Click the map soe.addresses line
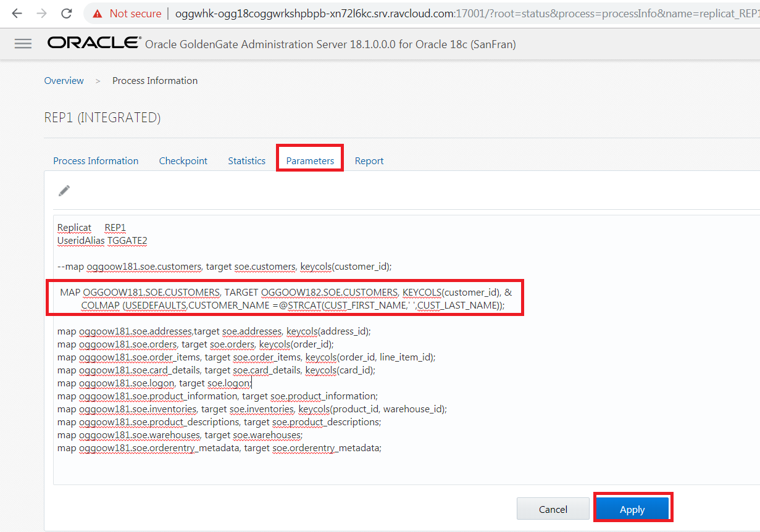The image size is (760, 532). pyautogui.click(x=214, y=331)
